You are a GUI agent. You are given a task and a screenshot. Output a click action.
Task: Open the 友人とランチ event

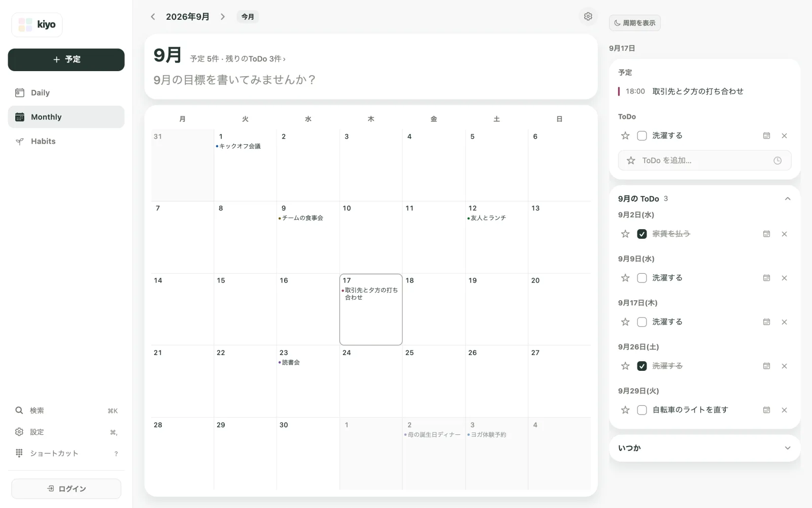[x=487, y=218]
